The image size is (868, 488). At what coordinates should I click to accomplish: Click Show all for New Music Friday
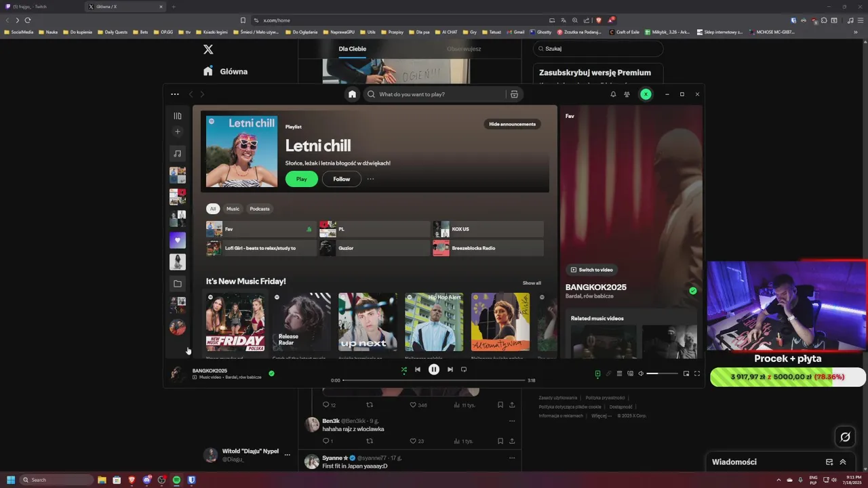pos(532,283)
